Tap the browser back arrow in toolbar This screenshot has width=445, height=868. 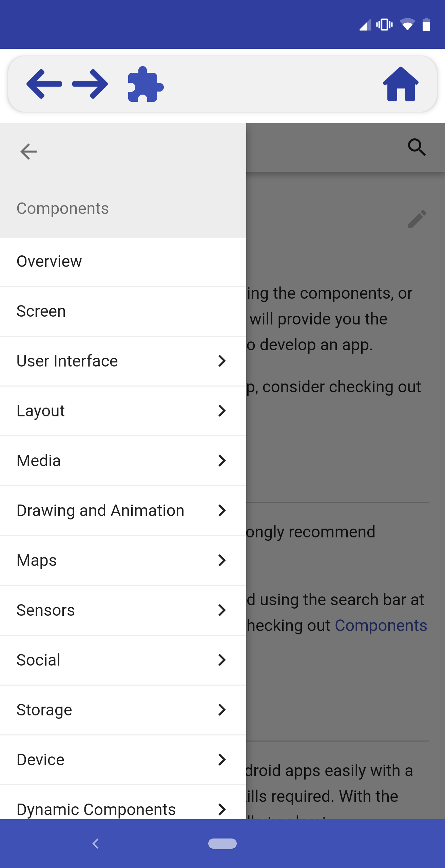coord(44,84)
